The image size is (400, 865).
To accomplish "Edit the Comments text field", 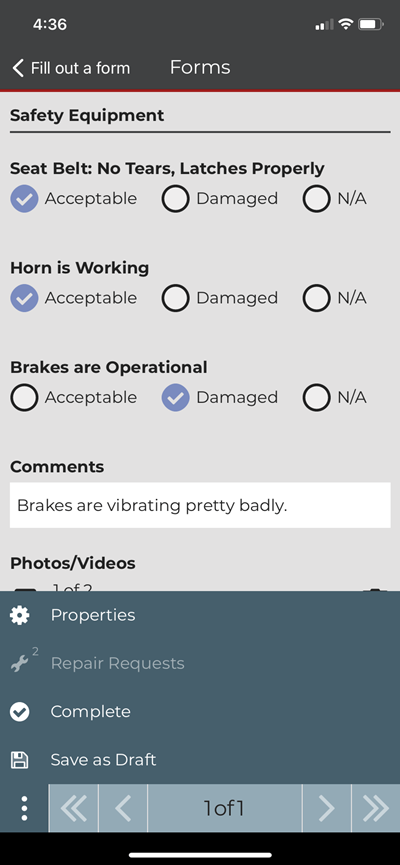I will point(200,505).
